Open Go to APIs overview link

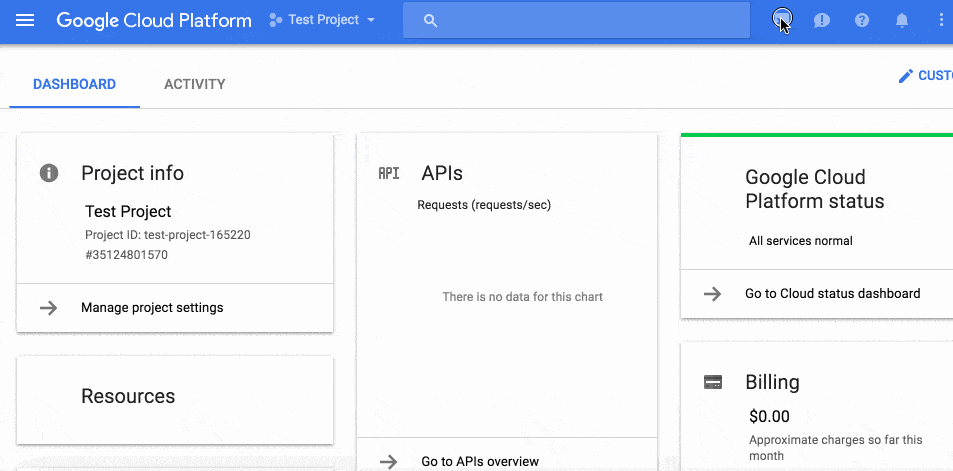tap(480, 461)
